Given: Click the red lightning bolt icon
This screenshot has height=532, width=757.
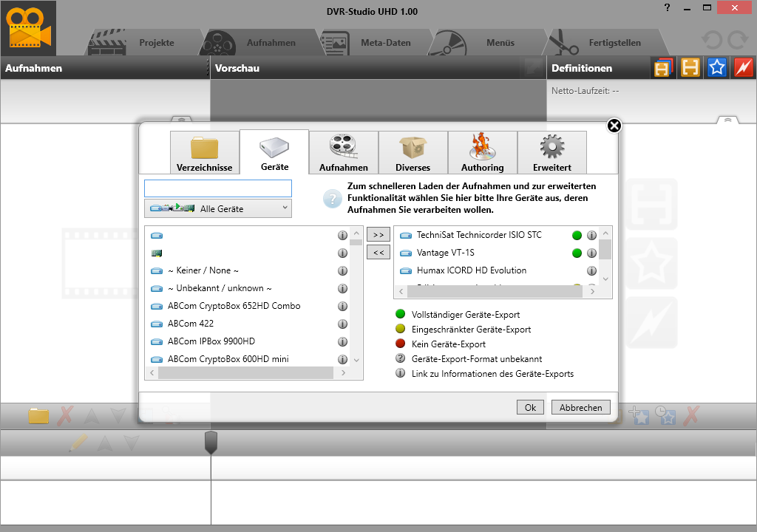Looking at the screenshot, I should pyautogui.click(x=743, y=67).
